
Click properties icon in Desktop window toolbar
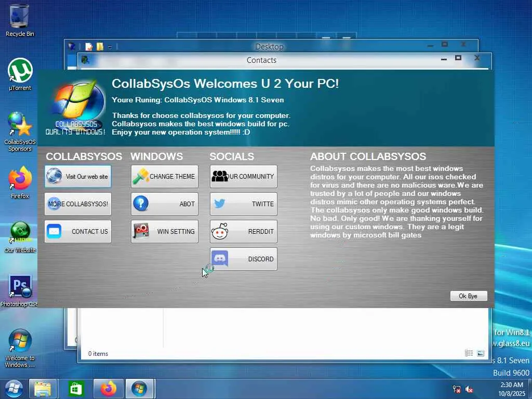click(x=89, y=46)
